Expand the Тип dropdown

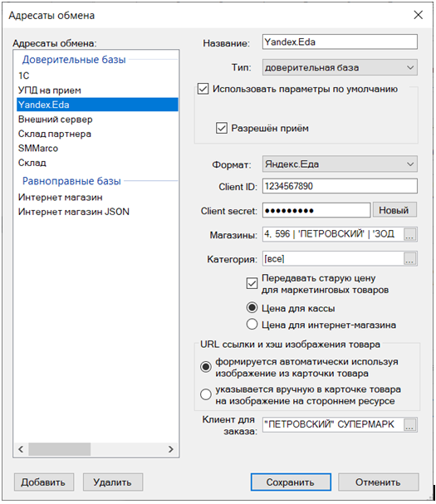point(340,67)
